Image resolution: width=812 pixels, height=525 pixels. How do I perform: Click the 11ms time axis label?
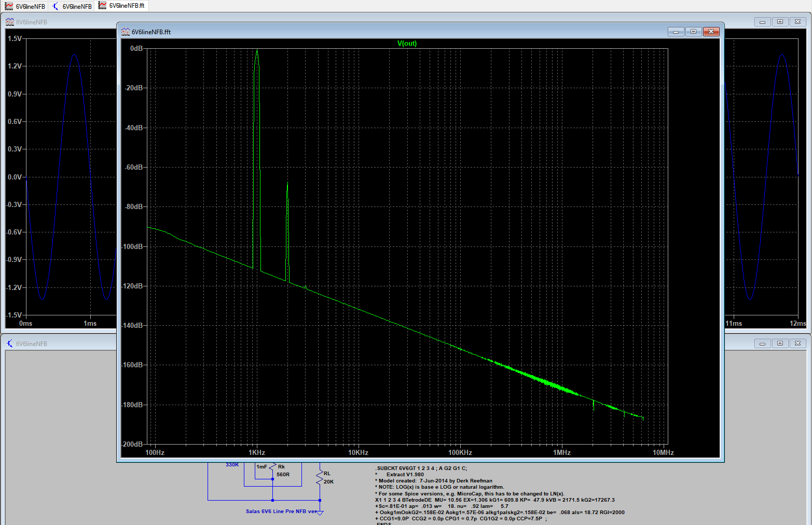point(733,323)
